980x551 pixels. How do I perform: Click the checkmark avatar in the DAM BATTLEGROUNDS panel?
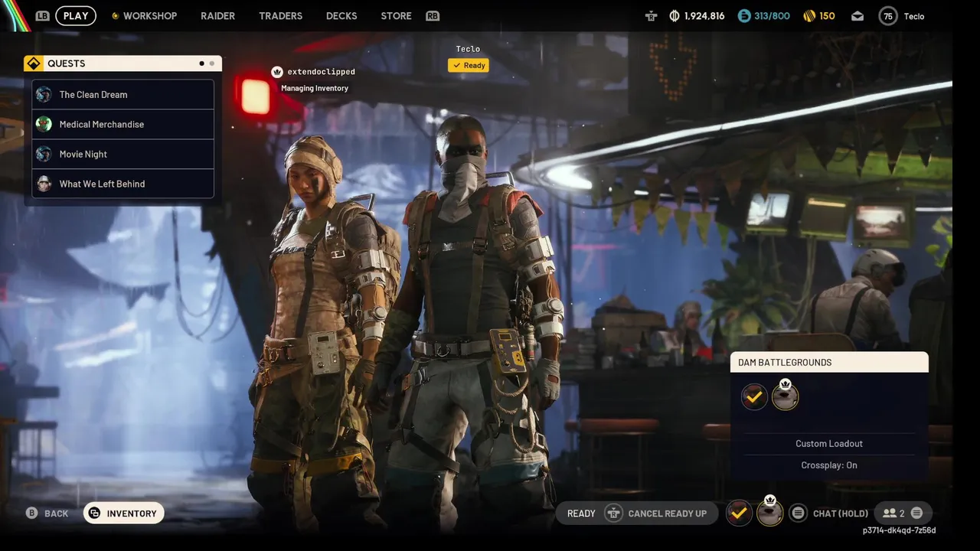coord(754,396)
